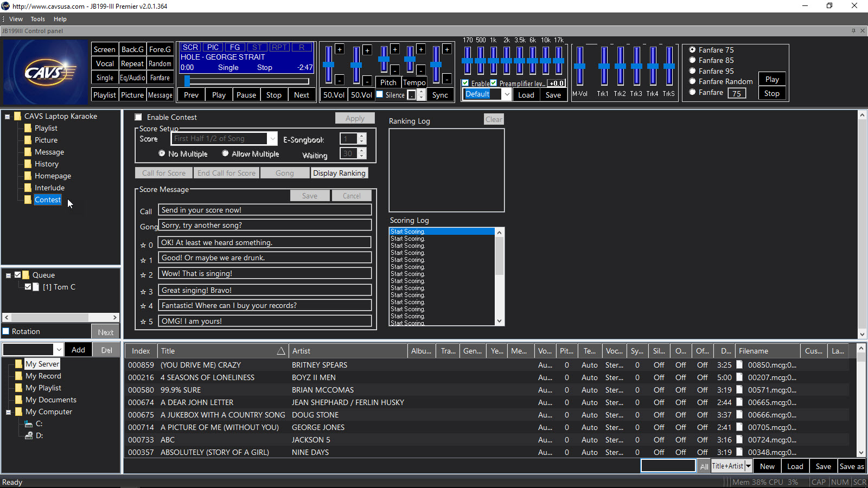Uncheck the [1] Tom C queue checkbox

28,287
